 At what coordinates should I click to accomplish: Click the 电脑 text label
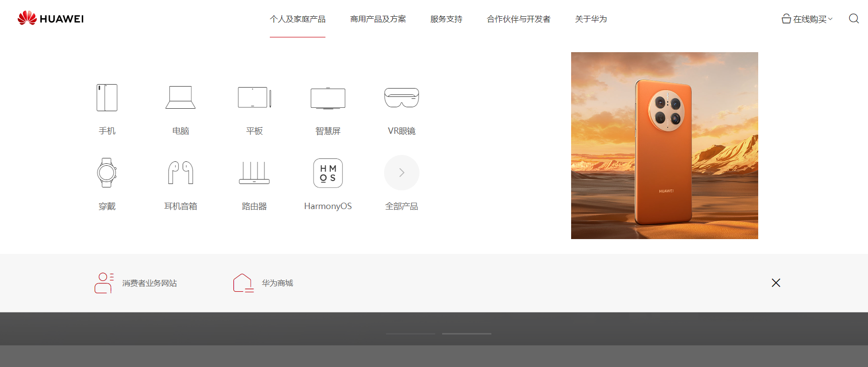pos(181,131)
